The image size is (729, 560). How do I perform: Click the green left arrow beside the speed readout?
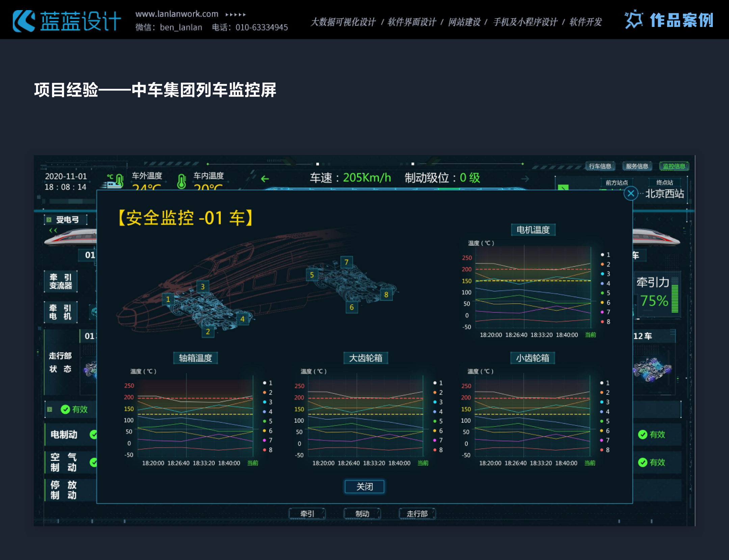[x=265, y=179]
